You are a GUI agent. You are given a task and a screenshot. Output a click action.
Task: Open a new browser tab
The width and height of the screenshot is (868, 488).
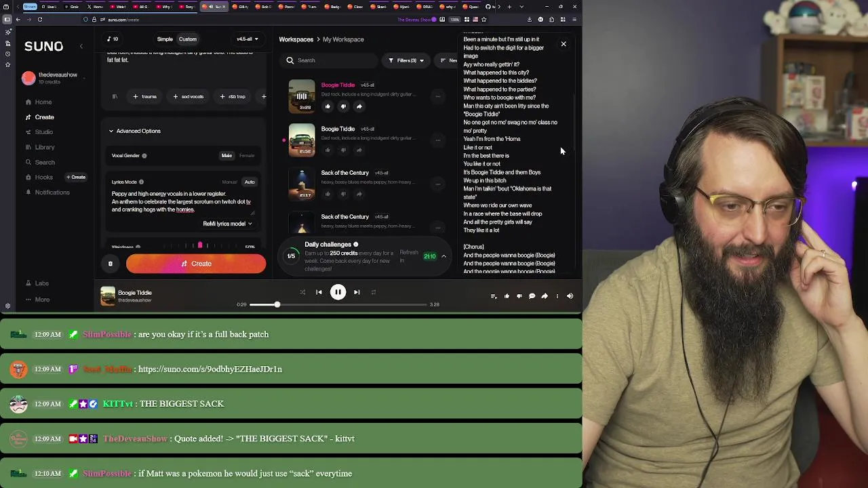coord(509,7)
